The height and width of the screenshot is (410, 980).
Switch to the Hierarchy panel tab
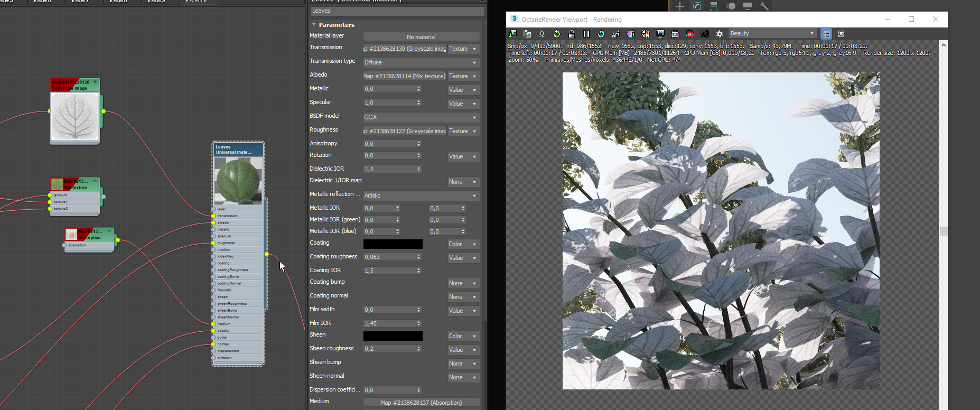pos(714,6)
